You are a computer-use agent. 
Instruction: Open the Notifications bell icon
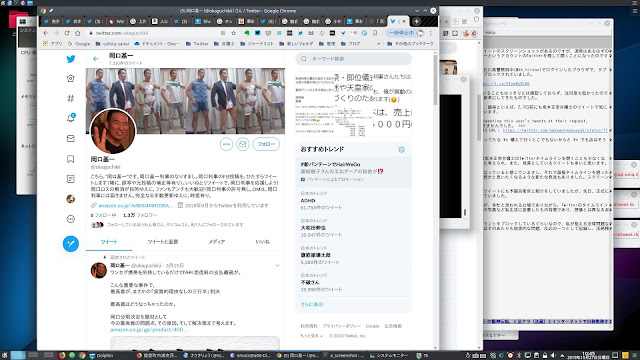click(71, 118)
